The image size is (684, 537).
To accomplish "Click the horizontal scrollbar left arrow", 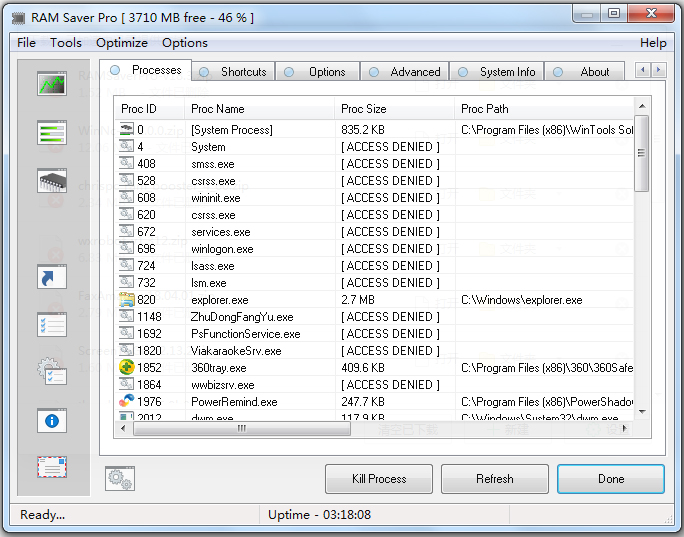I will [123, 428].
